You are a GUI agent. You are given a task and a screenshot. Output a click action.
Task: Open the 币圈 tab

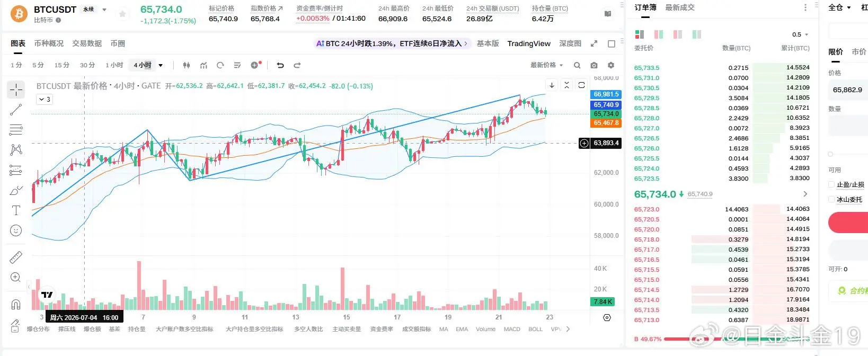pos(118,43)
